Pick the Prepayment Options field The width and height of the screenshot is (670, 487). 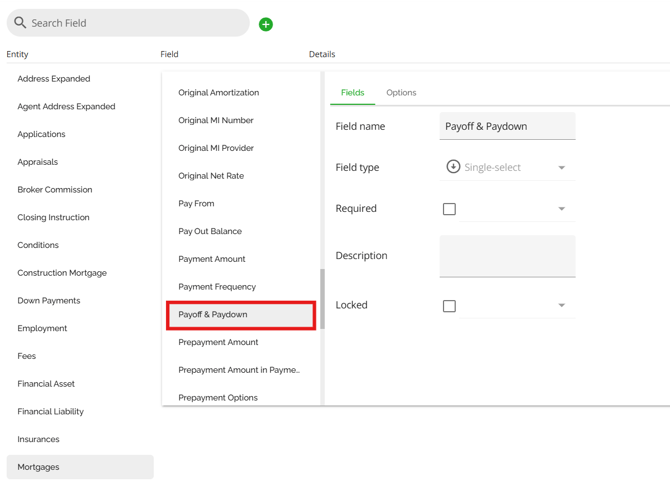218,397
